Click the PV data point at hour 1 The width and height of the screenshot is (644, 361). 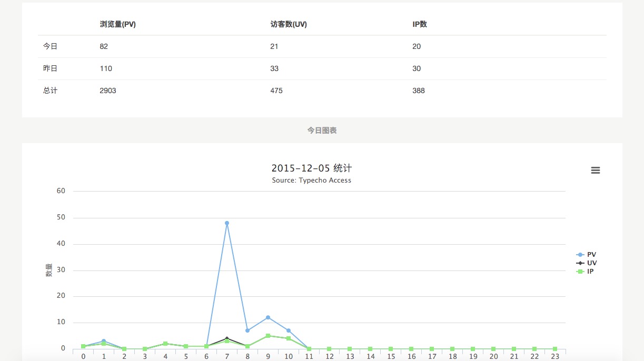[x=104, y=341]
